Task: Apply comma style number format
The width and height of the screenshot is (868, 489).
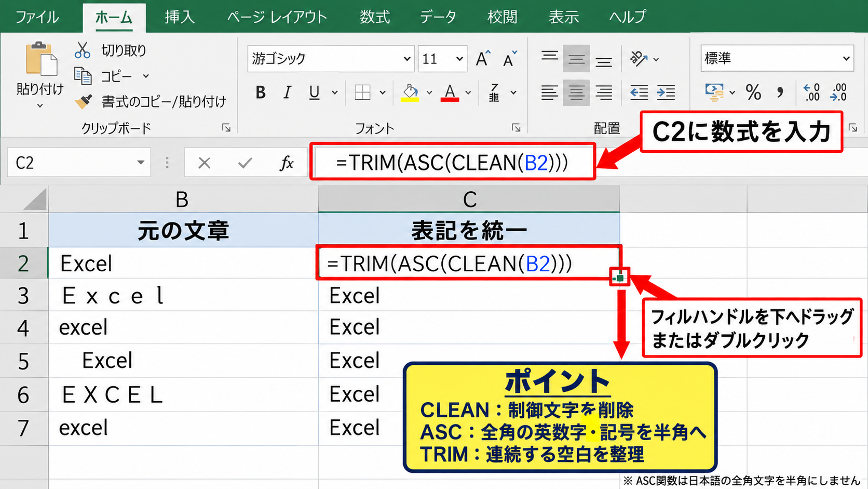Action: (780, 92)
